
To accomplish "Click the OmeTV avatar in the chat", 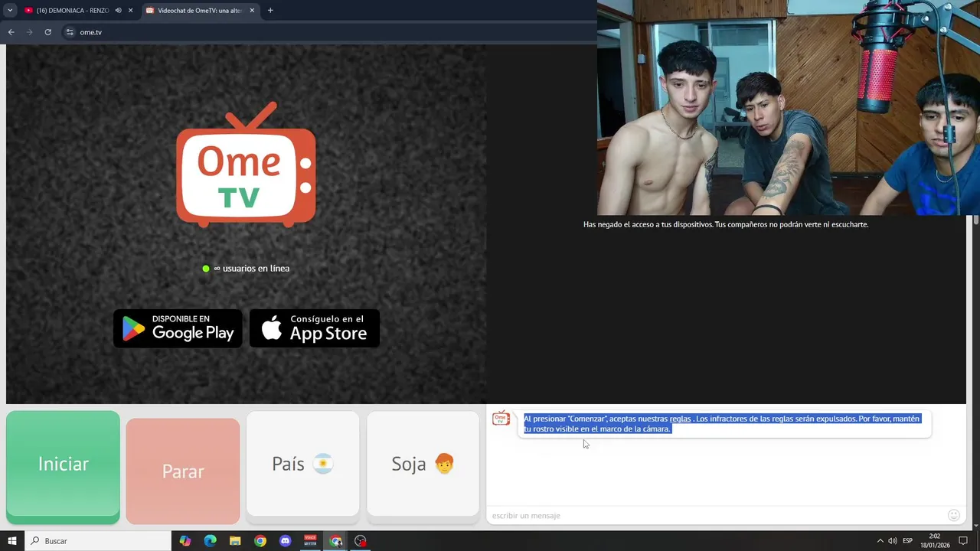I will pos(501,418).
